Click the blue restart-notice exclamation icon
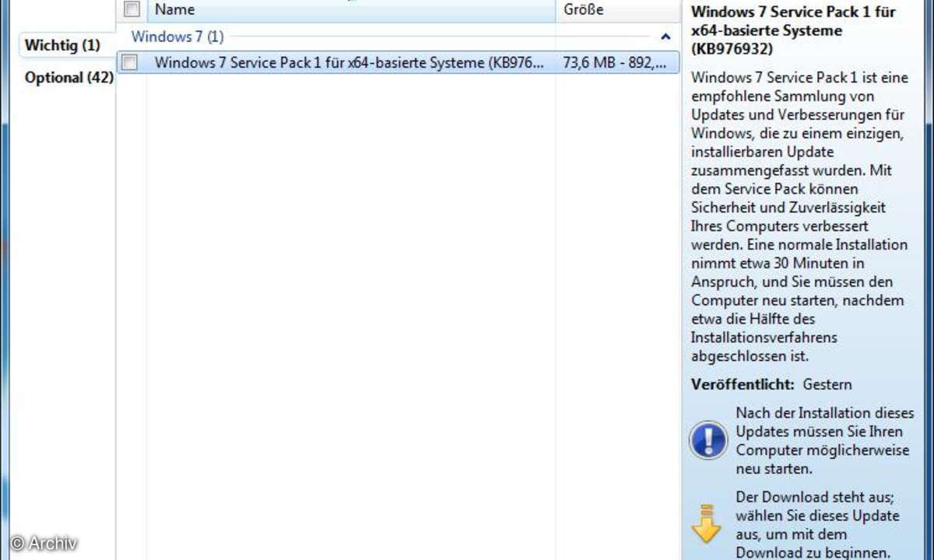This screenshot has width=934, height=560. 708,441
